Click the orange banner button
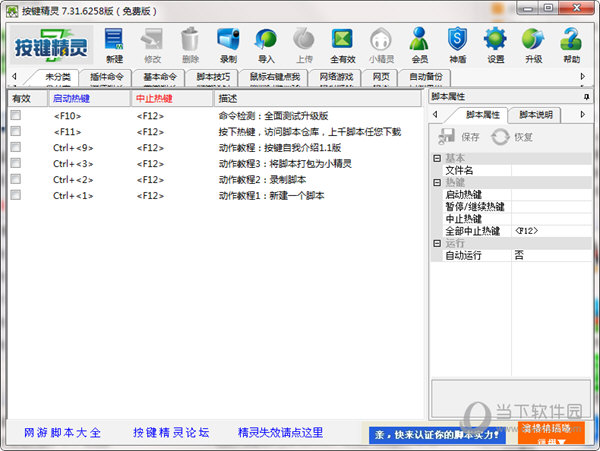The height and width of the screenshot is (451, 600). point(551,433)
